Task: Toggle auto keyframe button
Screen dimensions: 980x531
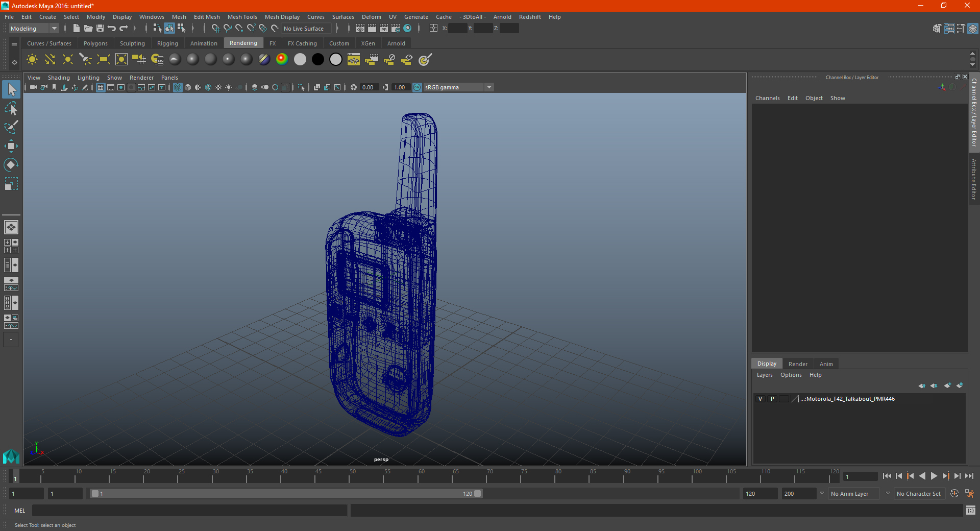Action: [954, 494]
